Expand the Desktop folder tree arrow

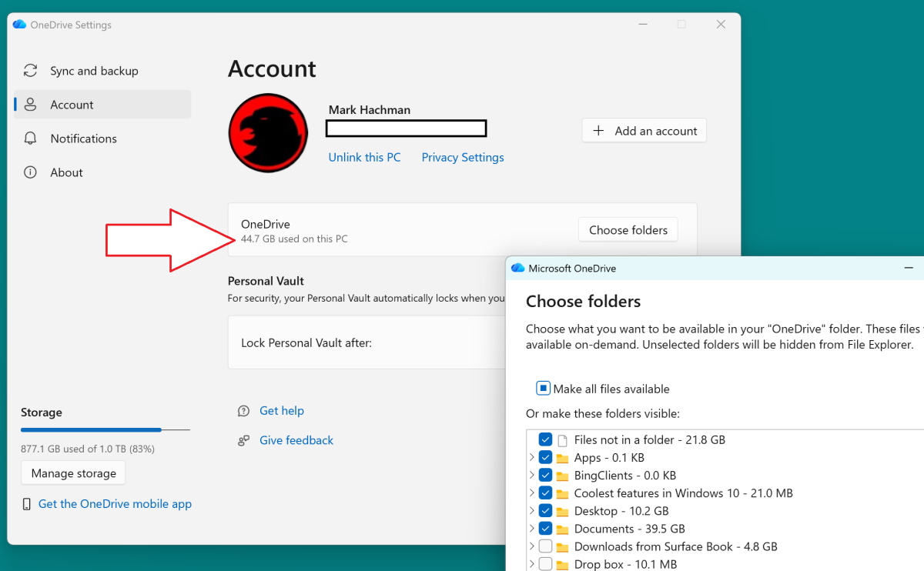pyautogui.click(x=531, y=511)
